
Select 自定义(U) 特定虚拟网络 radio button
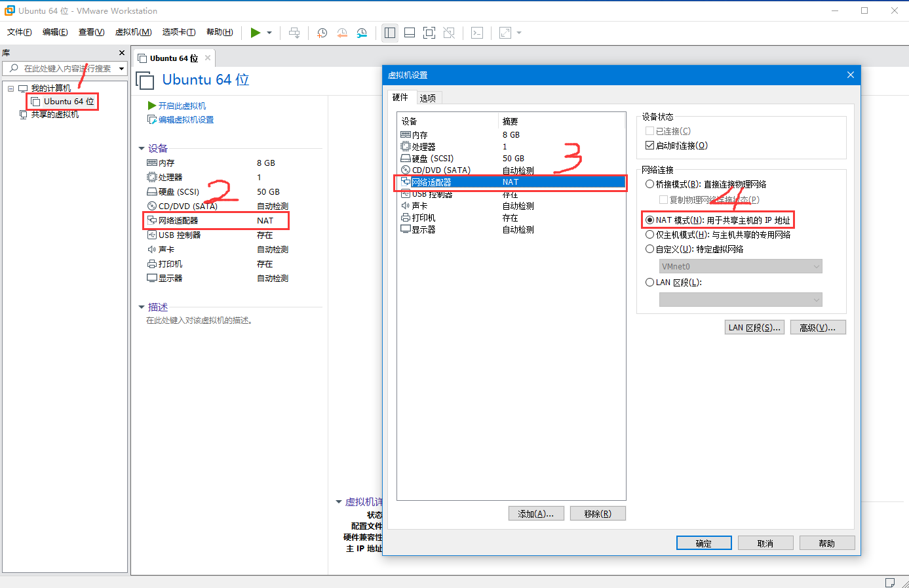coord(650,249)
